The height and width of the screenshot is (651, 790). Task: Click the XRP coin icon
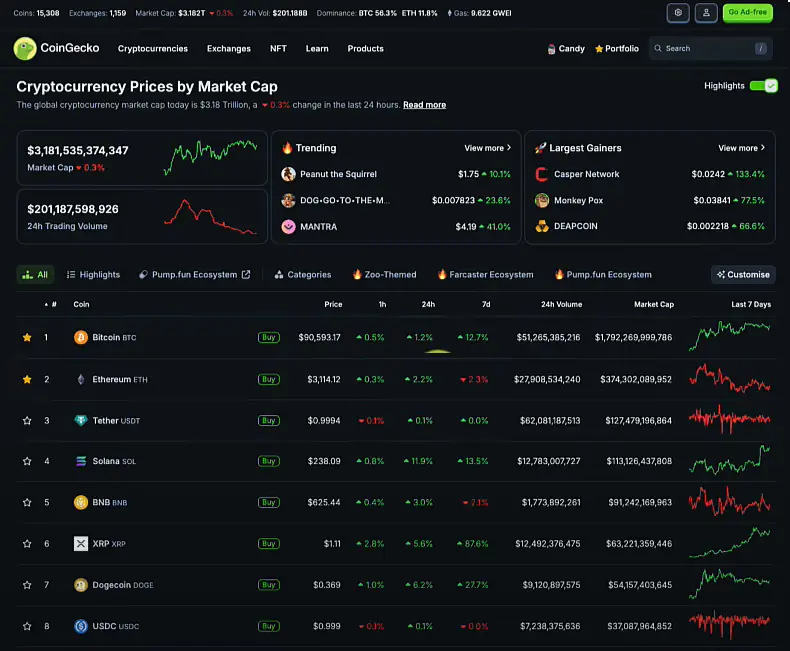(x=81, y=544)
